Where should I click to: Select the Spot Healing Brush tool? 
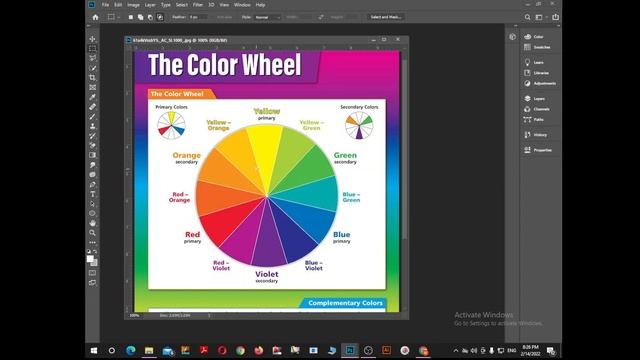pyautogui.click(x=93, y=107)
